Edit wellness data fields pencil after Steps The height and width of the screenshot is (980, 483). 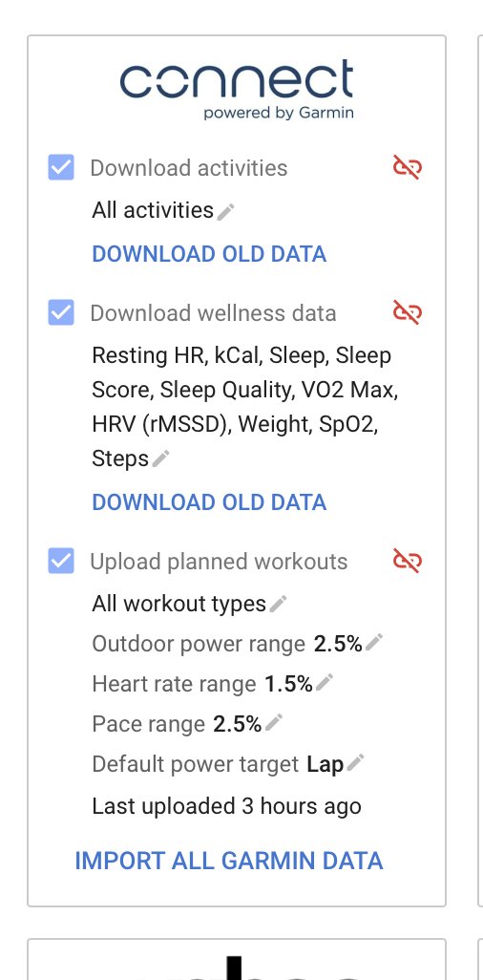(160, 458)
